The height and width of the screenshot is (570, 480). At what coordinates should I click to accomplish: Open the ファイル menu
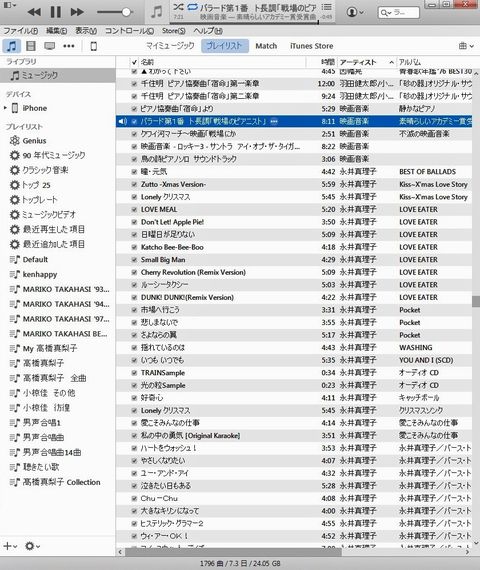click(x=20, y=31)
